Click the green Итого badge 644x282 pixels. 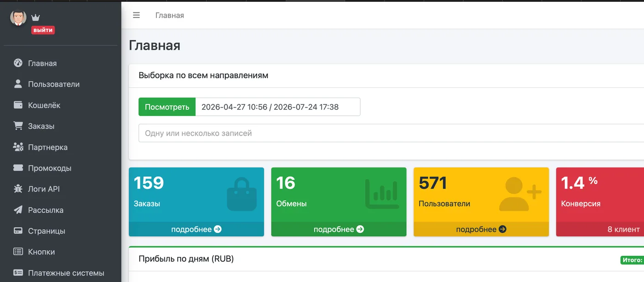pos(632,260)
